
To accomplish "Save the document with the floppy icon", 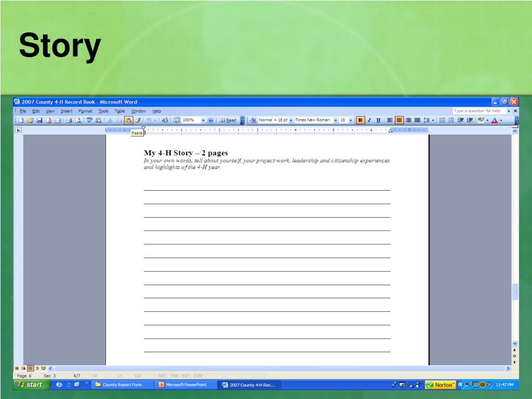I will point(39,120).
